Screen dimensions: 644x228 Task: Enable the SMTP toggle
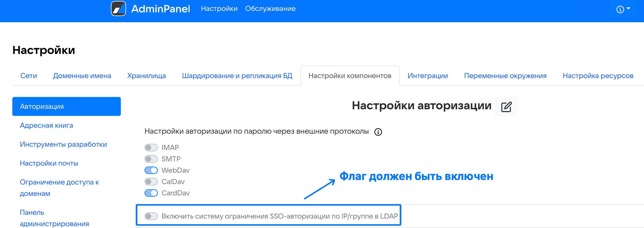(151, 159)
